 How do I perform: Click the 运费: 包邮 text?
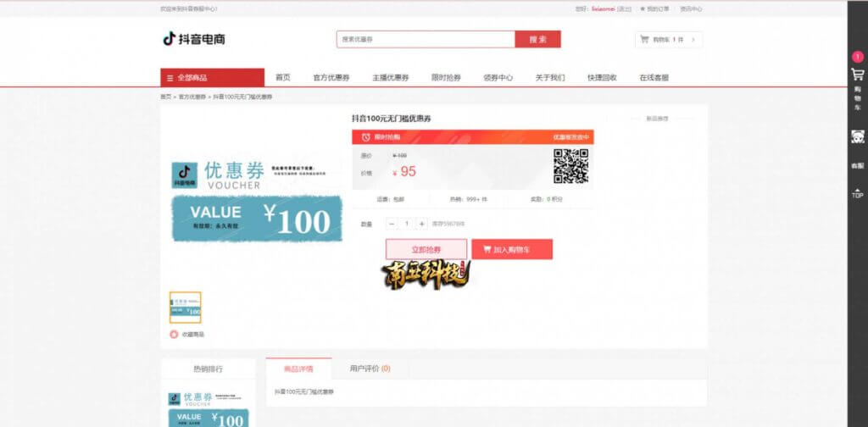point(391,199)
